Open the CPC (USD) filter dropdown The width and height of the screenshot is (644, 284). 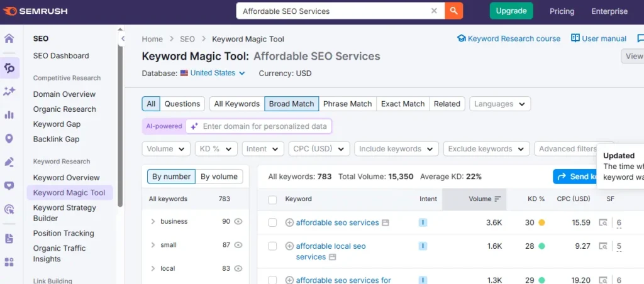319,149
